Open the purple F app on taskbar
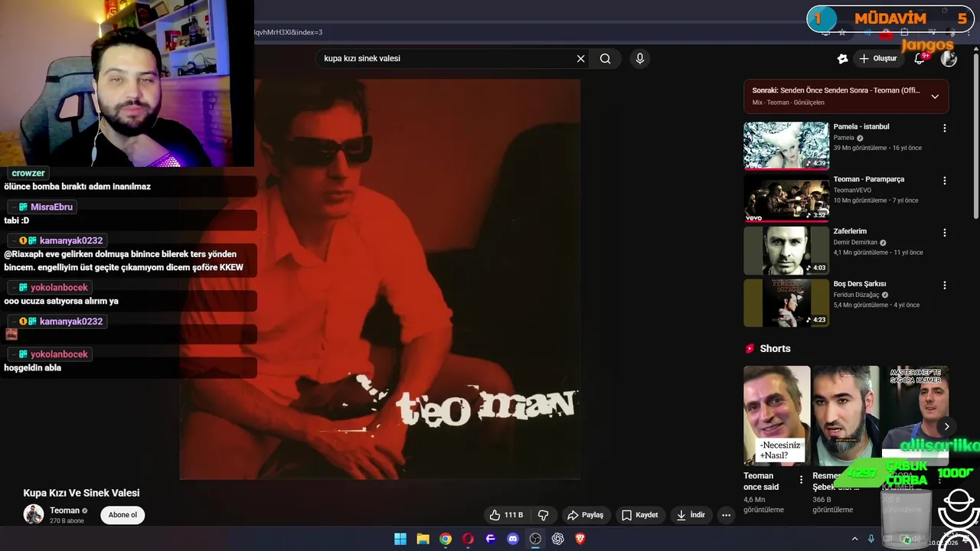Screen dimensions: 980x551 pos(491,539)
